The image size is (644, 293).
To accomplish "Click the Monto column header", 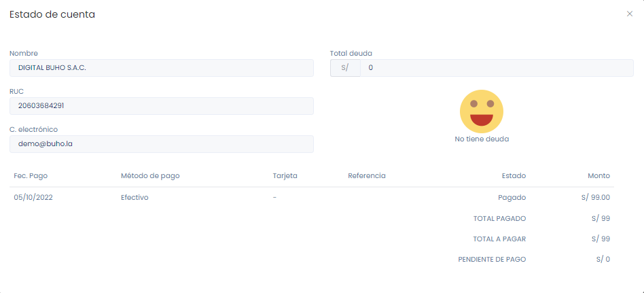I will (x=598, y=175).
